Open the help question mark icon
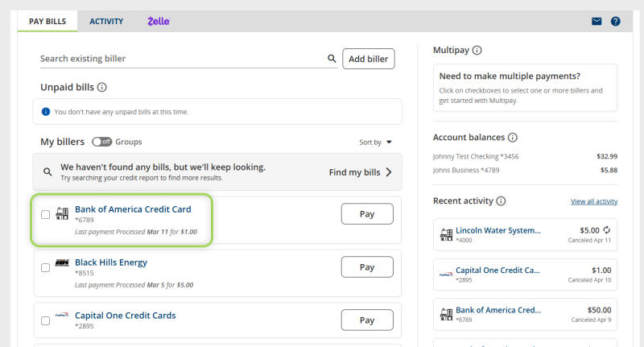Image resolution: width=644 pixels, height=347 pixels. (615, 22)
